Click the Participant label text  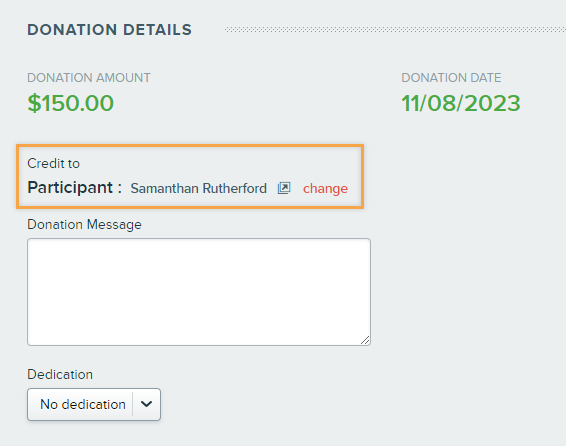[x=70, y=188]
